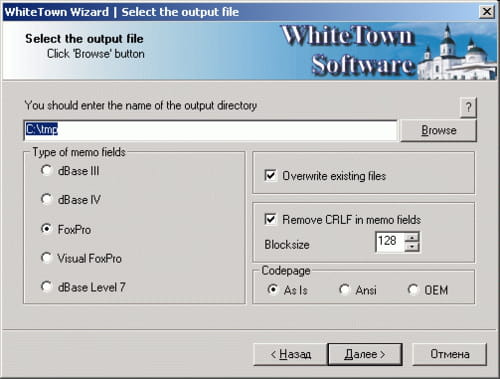
Task: Click the Blocksize value field
Action: click(x=390, y=241)
